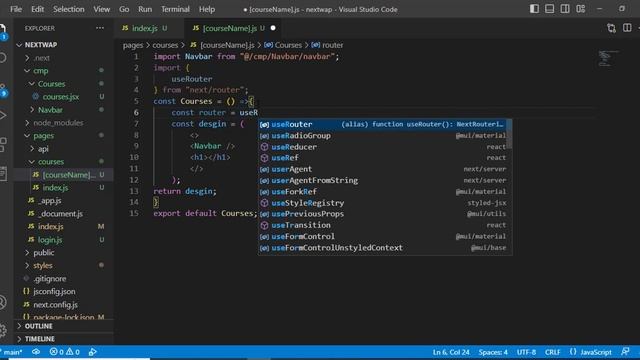Choose useRef suggestion

(x=383, y=158)
